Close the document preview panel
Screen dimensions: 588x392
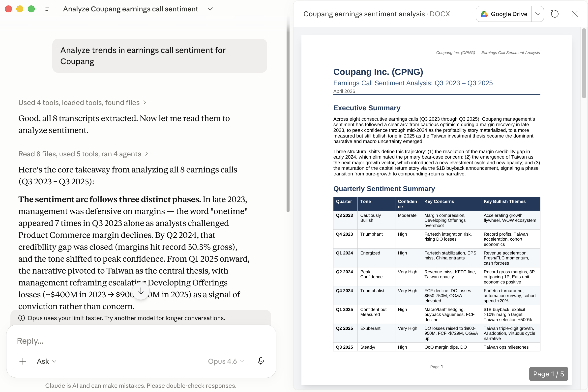pos(575,14)
